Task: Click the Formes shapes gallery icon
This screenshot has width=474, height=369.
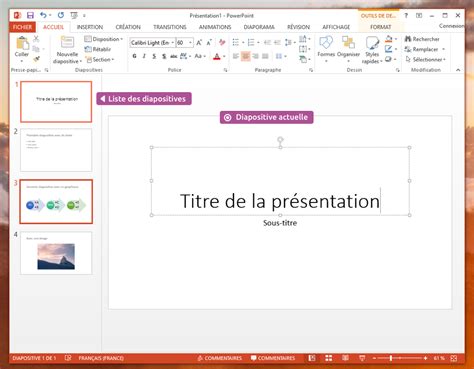Action: click(326, 43)
